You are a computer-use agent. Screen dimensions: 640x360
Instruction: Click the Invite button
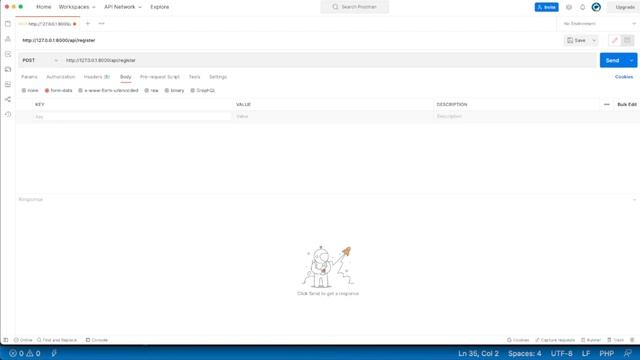tap(547, 7)
